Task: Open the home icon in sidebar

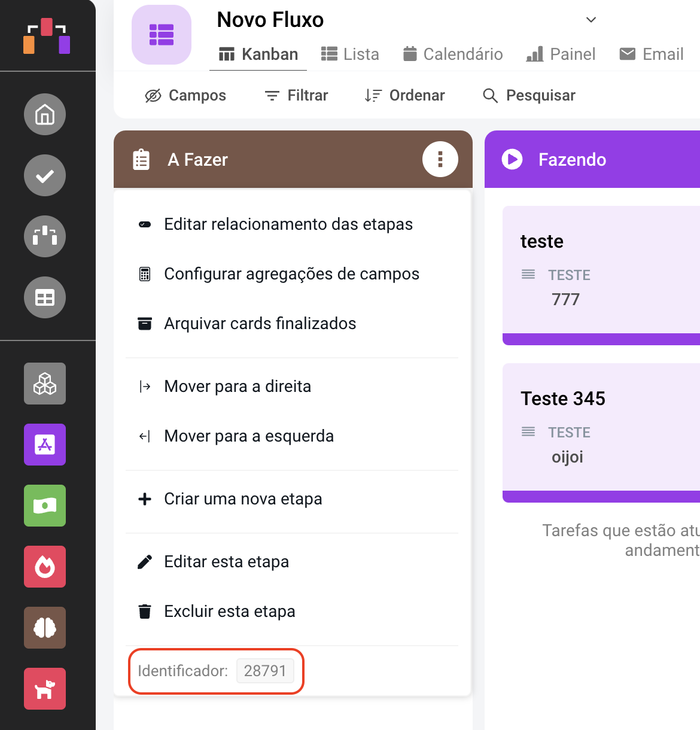Action: tap(45, 114)
